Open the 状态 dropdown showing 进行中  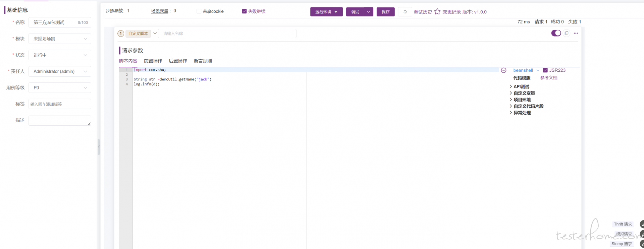[x=60, y=55]
